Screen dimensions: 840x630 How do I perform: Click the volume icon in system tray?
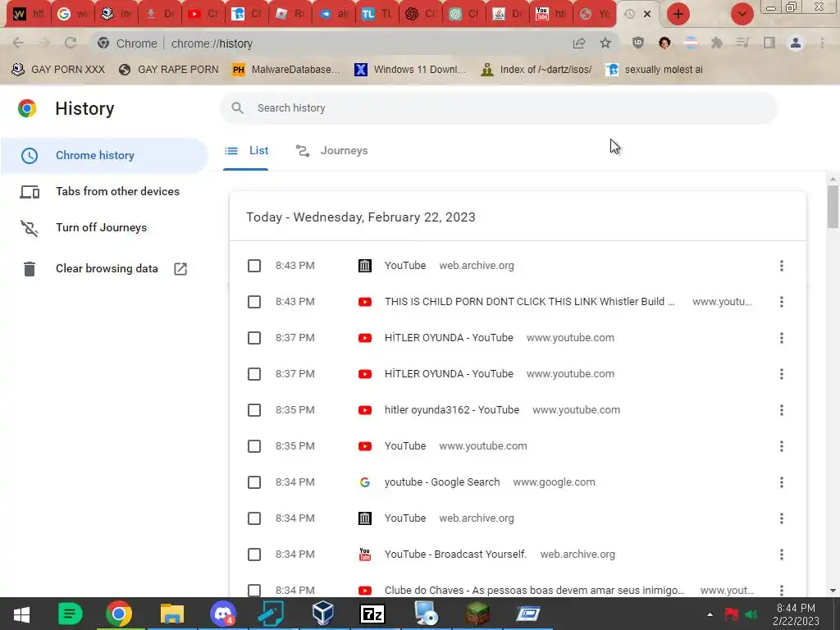pyautogui.click(x=751, y=614)
